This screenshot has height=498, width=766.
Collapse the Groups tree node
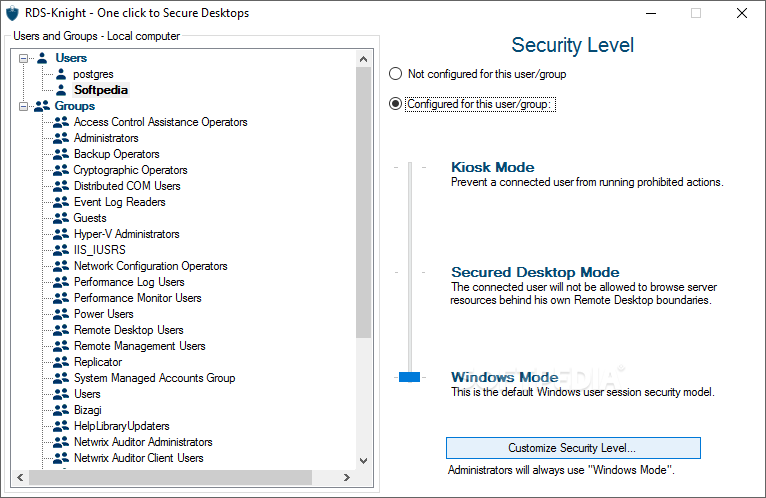[x=23, y=106]
